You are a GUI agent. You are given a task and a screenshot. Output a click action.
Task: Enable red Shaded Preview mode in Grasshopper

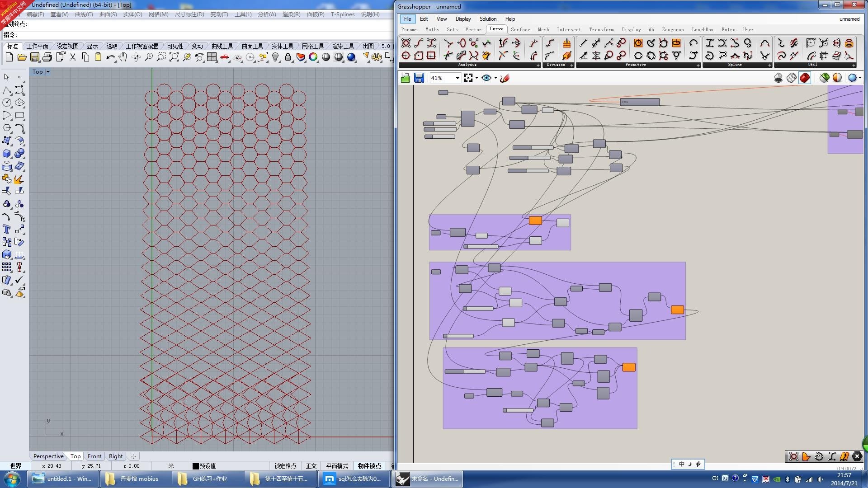click(805, 78)
